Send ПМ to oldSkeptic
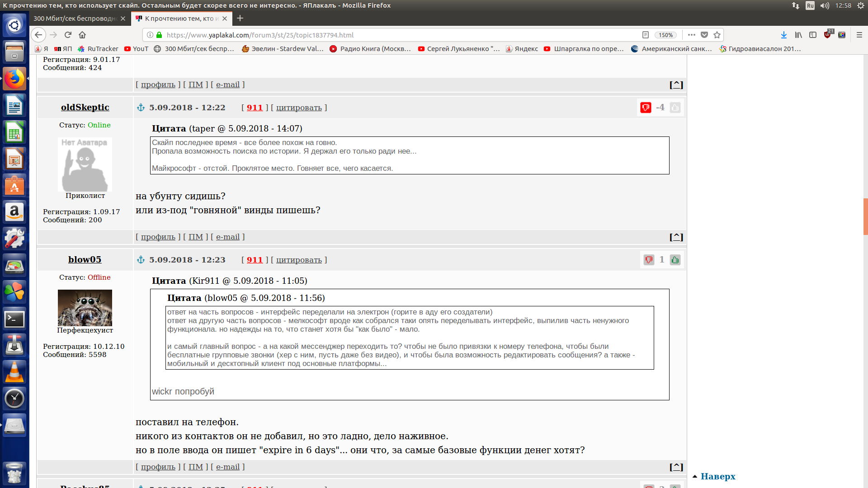Image resolution: width=868 pixels, height=488 pixels. point(195,237)
